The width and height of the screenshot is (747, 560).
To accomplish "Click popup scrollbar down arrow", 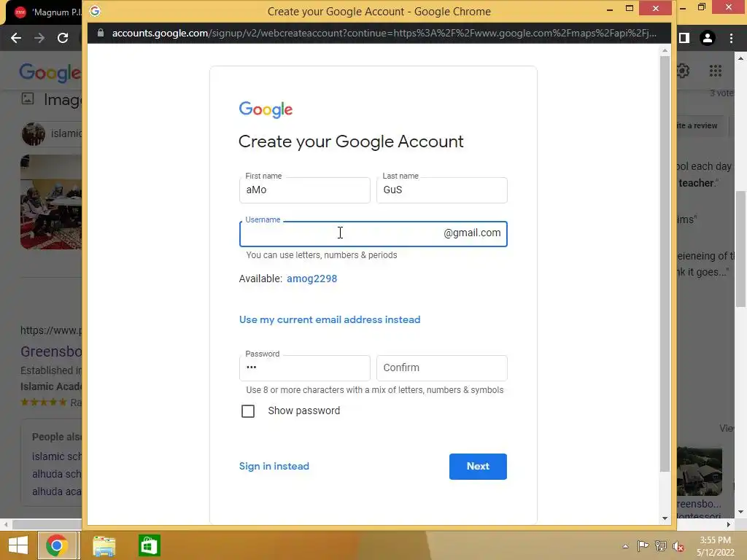I will click(x=665, y=518).
